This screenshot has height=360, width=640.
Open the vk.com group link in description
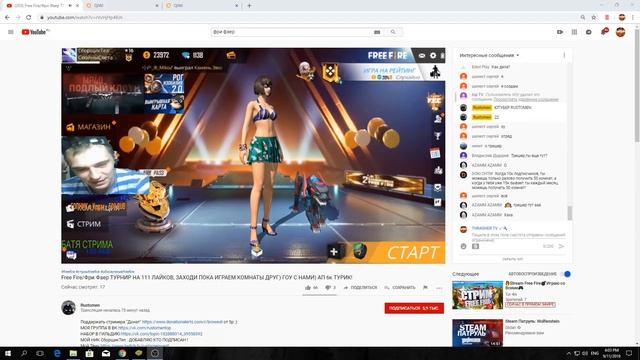pyautogui.click(x=144, y=328)
